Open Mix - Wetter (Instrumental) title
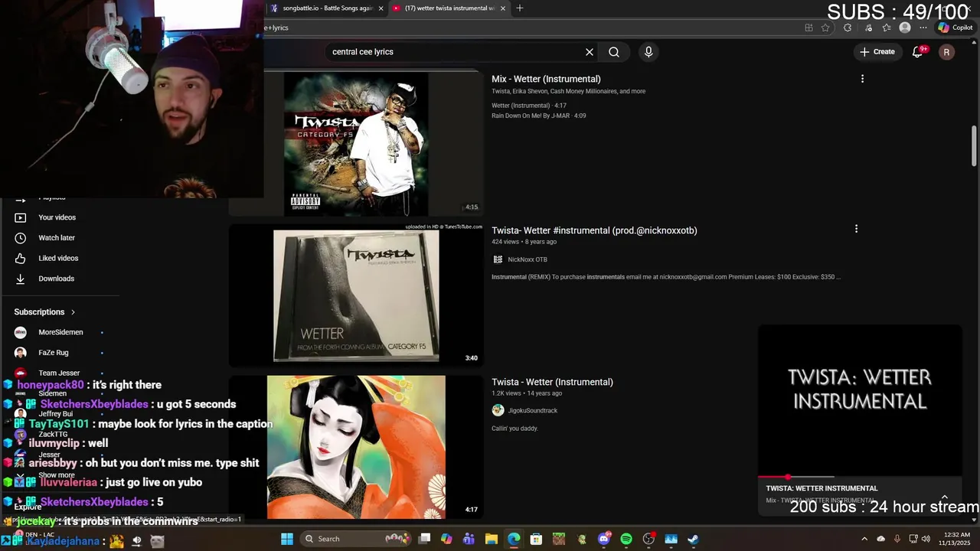 546,79
